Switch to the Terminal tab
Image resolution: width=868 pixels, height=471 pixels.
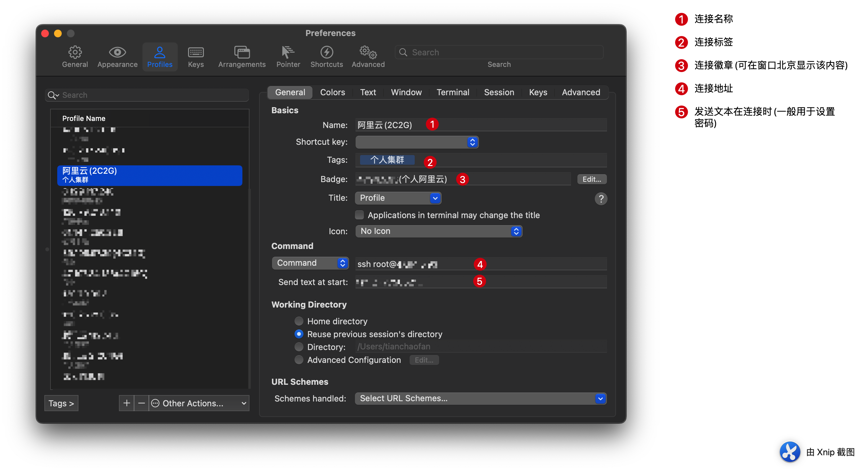pos(453,92)
